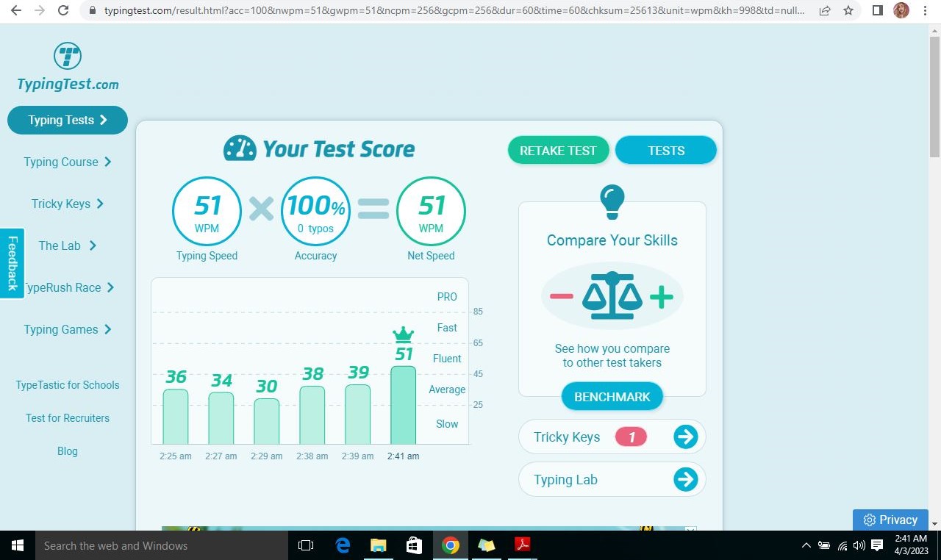Image resolution: width=941 pixels, height=560 pixels.
Task: Open Adobe Acrobat Reader from the taskbar
Action: click(523, 545)
